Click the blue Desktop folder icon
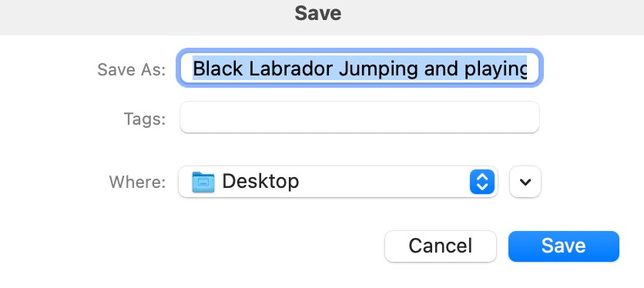The image size is (644, 288). click(x=203, y=182)
